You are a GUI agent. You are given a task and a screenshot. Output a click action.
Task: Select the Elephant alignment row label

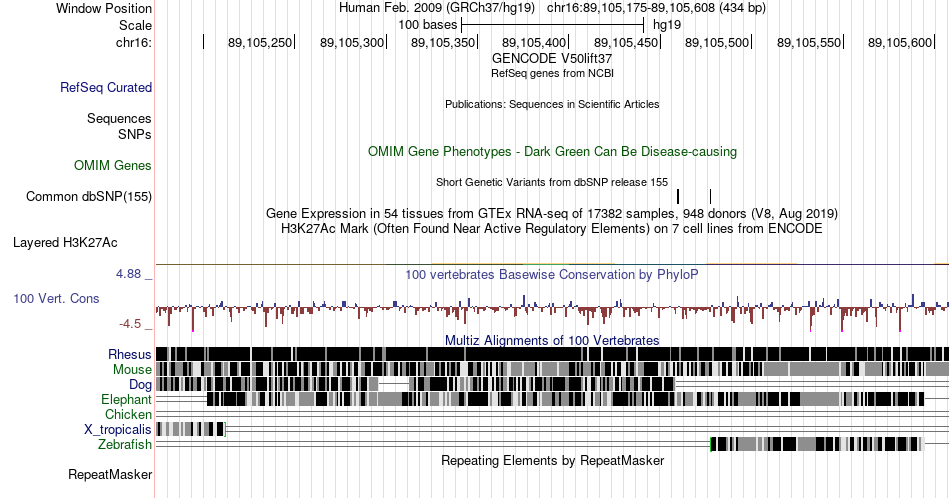(x=127, y=399)
